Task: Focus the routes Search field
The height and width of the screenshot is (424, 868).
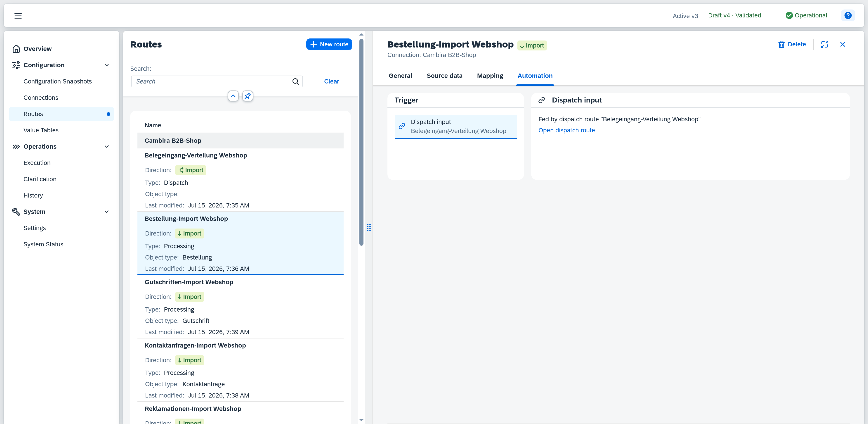Action: coord(217,81)
